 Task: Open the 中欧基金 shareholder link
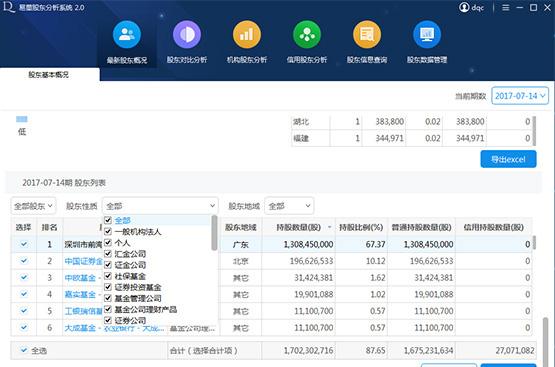tap(82, 278)
